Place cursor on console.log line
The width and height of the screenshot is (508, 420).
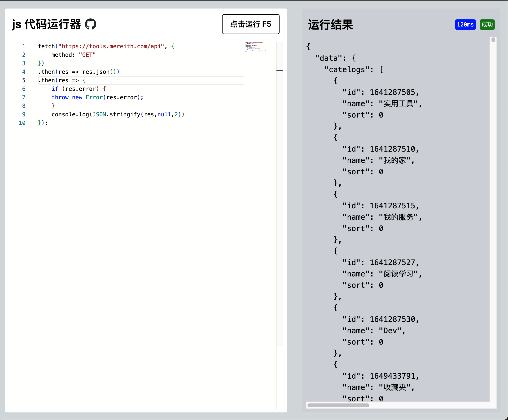tap(118, 114)
